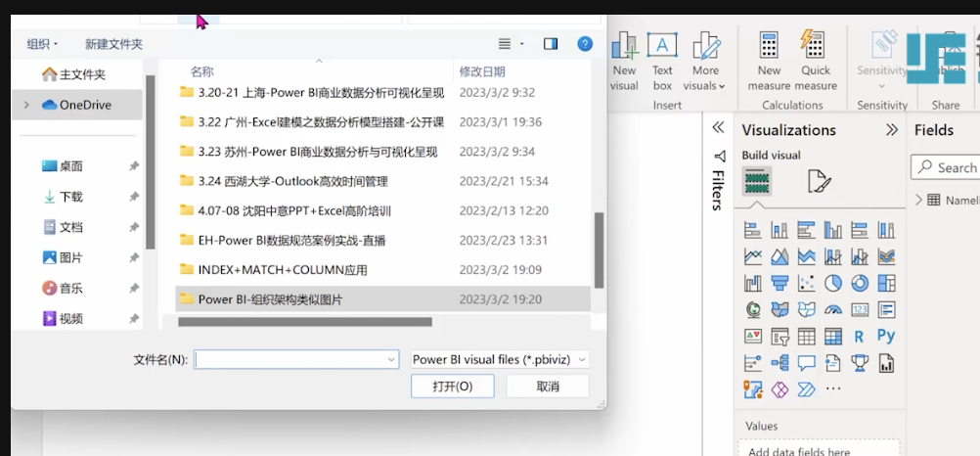
Task: Select the KPI visual
Action: 752,337
